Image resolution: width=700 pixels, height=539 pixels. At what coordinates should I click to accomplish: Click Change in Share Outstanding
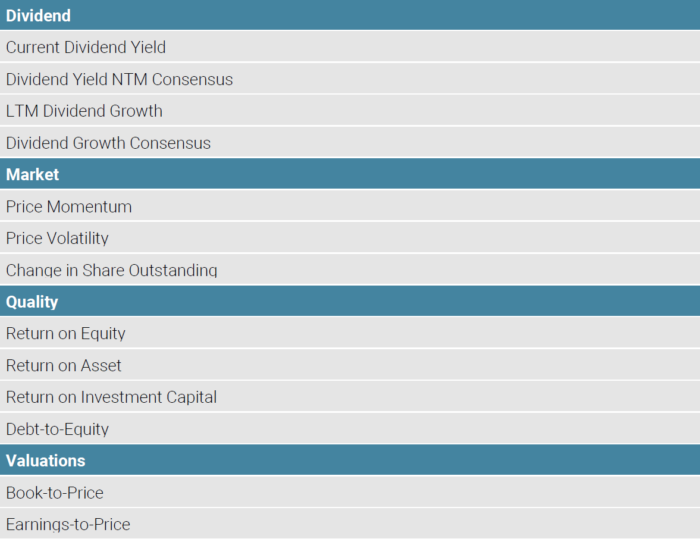click(111, 270)
